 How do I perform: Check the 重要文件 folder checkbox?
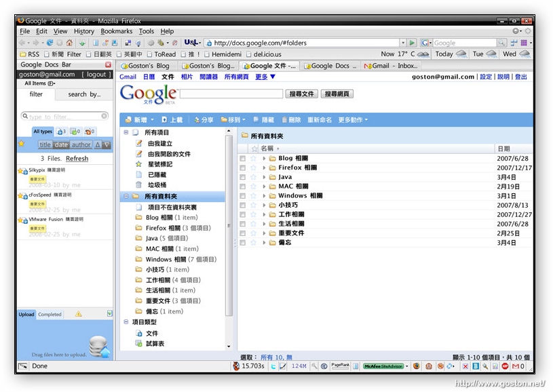(243, 233)
